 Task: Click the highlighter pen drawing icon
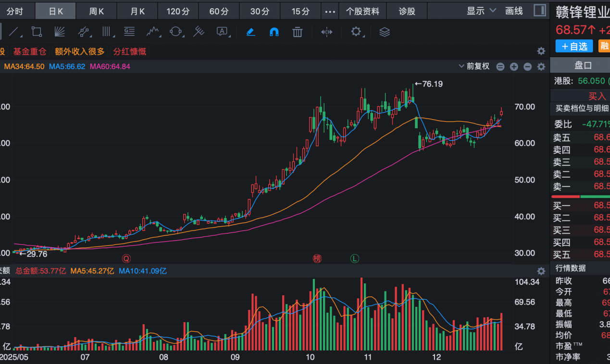(x=250, y=32)
